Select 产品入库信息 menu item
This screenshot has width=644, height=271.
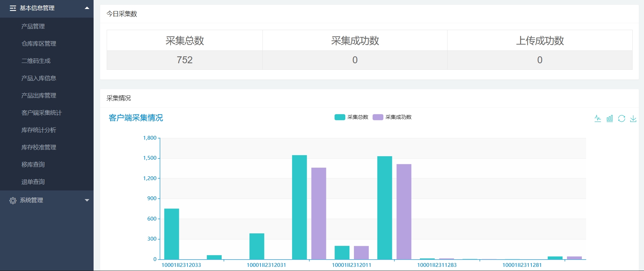tap(39, 78)
